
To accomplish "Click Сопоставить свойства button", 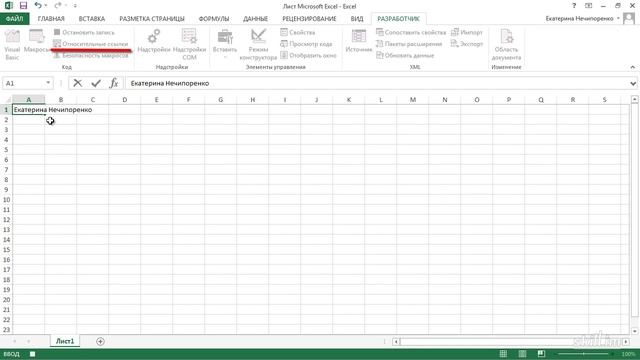I will [x=411, y=32].
